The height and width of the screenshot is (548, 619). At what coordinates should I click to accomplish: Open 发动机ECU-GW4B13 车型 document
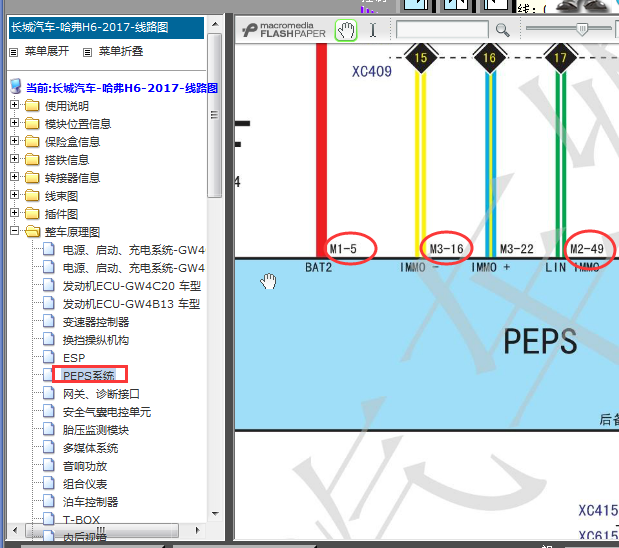click(x=131, y=304)
